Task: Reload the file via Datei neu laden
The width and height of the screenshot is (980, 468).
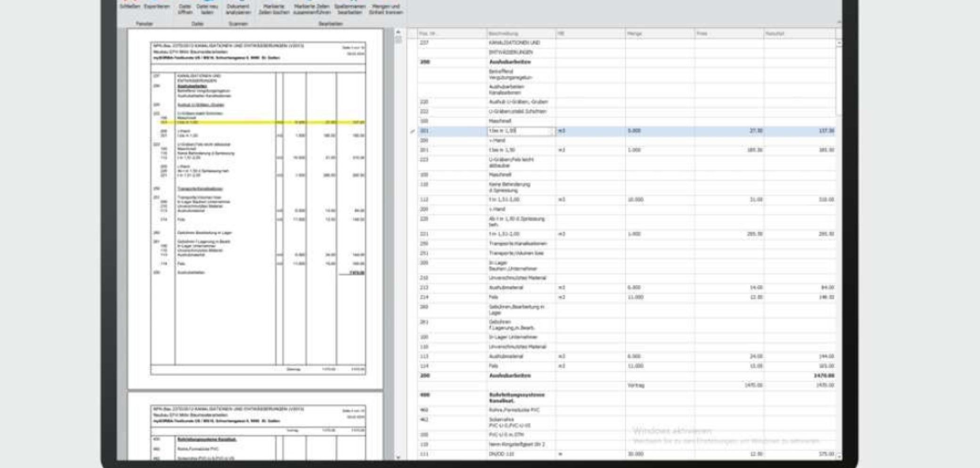Action: click(x=207, y=8)
